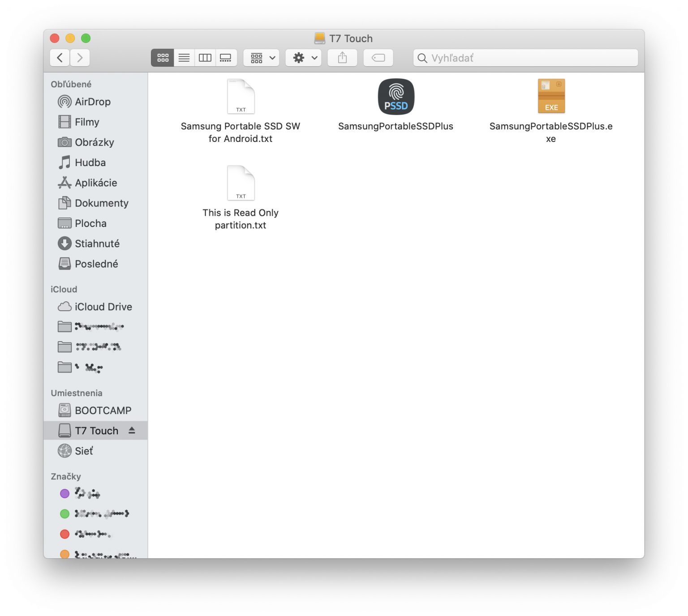
Task: Open the gear action menu
Action: point(304,58)
